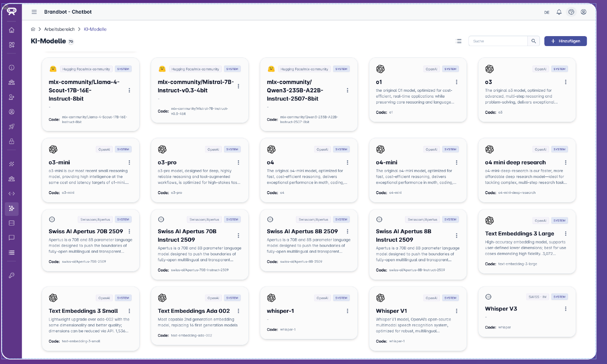
Task: Click the help question mark icon
Action: click(571, 12)
